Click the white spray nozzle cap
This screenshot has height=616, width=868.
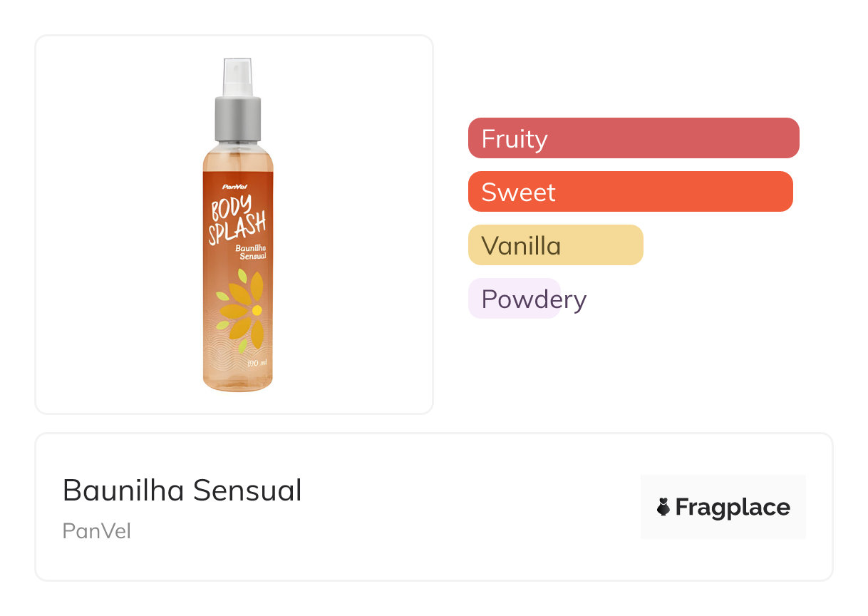pos(237,77)
